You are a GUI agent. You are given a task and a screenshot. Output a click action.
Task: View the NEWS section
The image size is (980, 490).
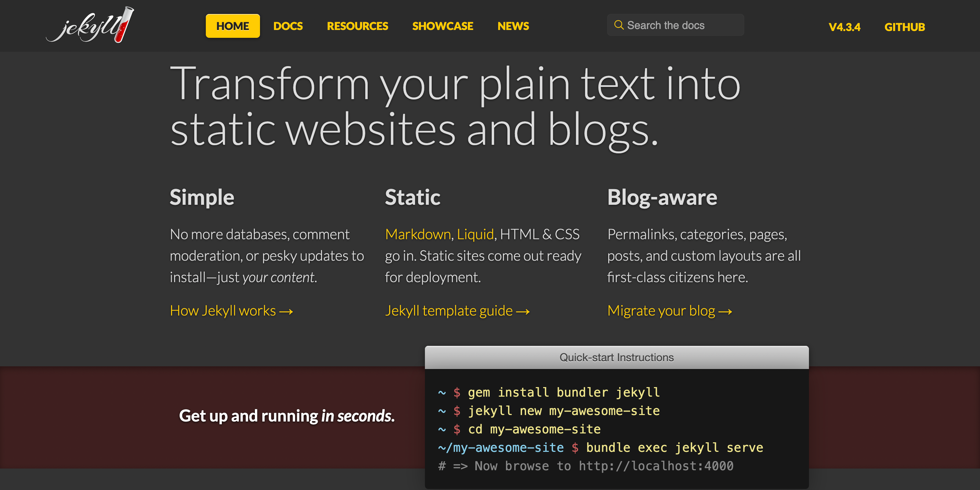(x=513, y=26)
